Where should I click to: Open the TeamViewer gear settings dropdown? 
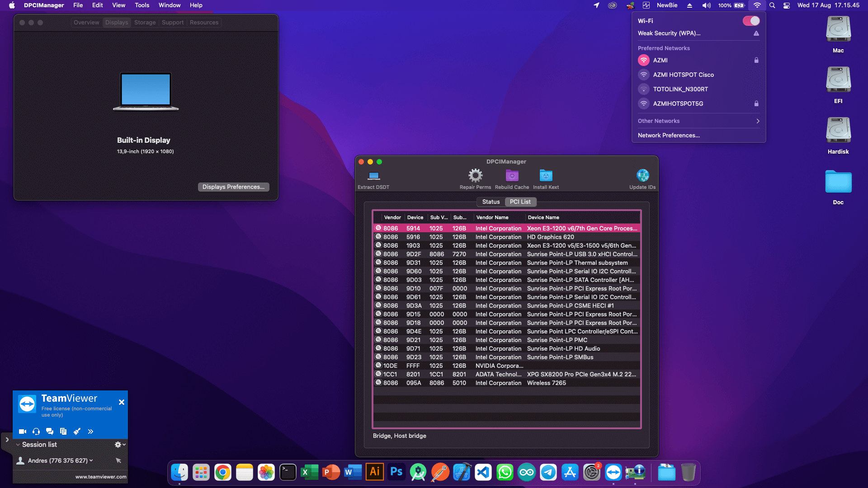(120, 445)
